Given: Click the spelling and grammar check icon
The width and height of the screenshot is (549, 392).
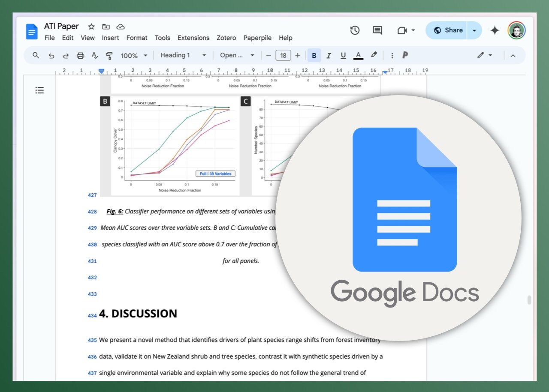Looking at the screenshot, I should (94, 55).
